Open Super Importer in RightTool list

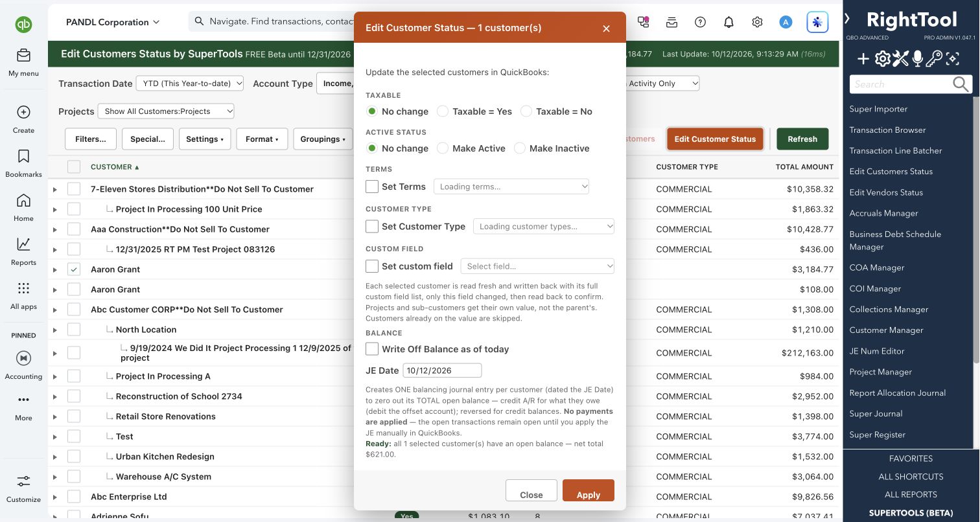(x=878, y=109)
